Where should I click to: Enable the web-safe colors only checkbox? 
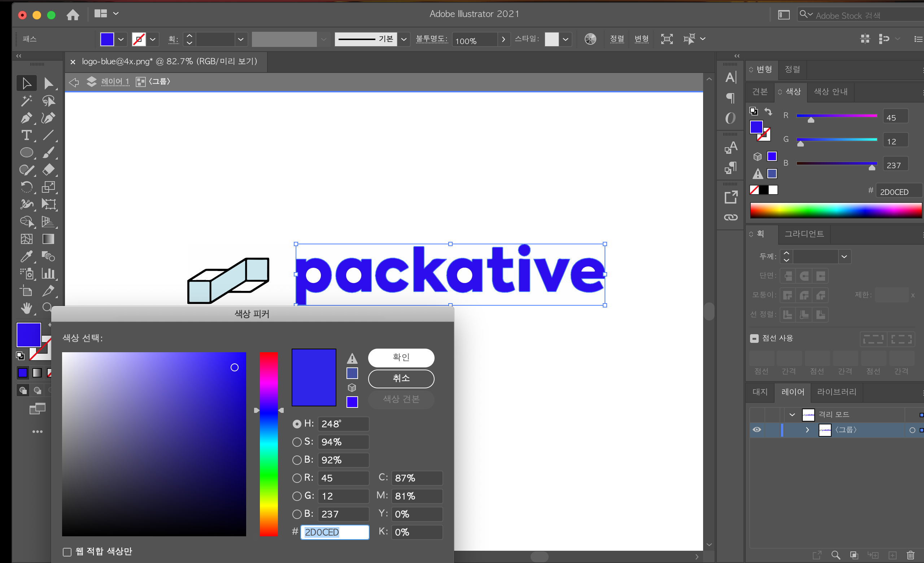coord(67,552)
